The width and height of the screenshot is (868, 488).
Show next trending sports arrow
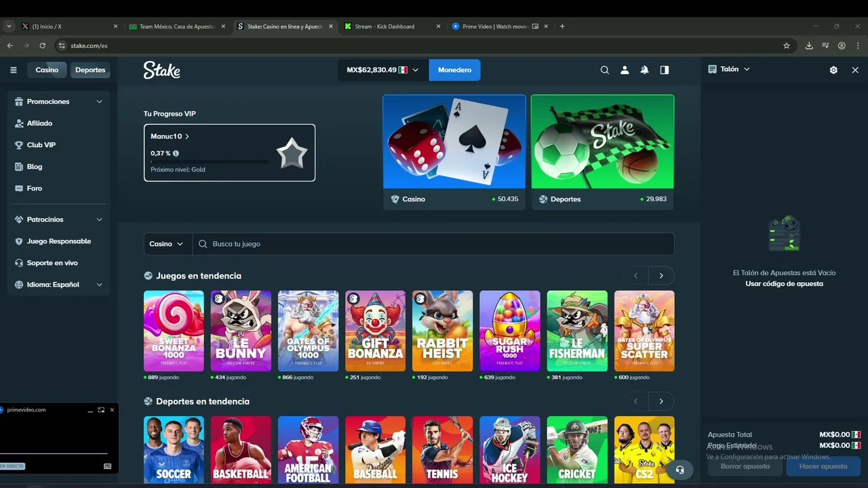click(x=661, y=401)
